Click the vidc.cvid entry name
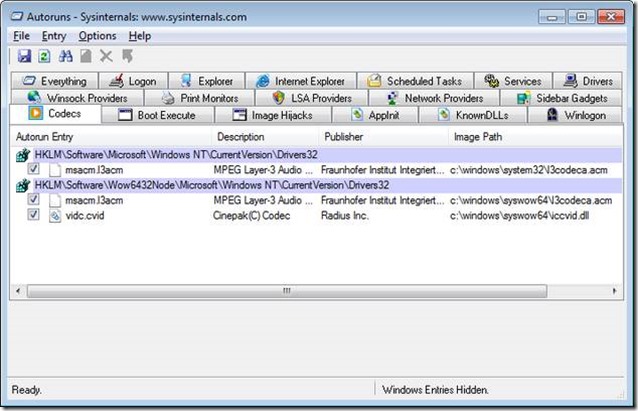Viewport: 638px width, 411px height. point(85,216)
